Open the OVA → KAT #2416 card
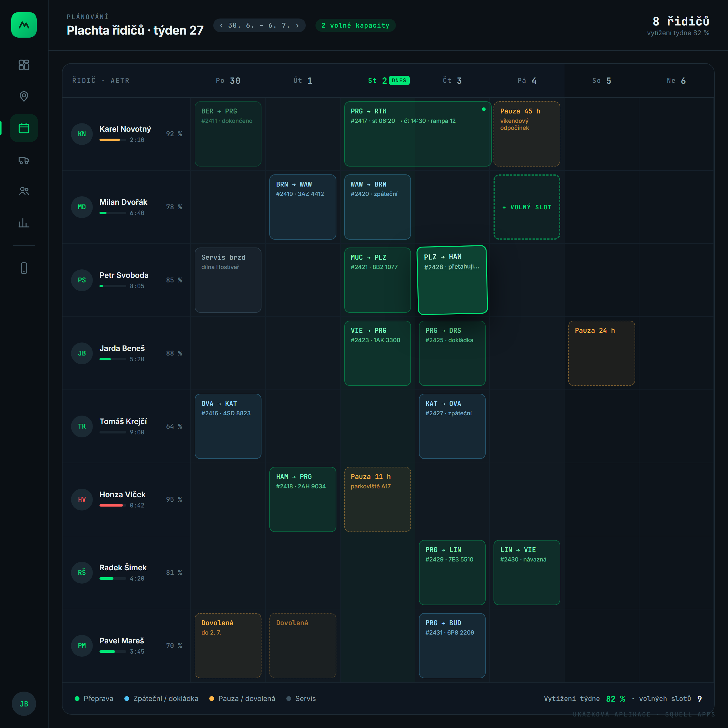This screenshot has height=728, width=728. pyautogui.click(x=228, y=426)
